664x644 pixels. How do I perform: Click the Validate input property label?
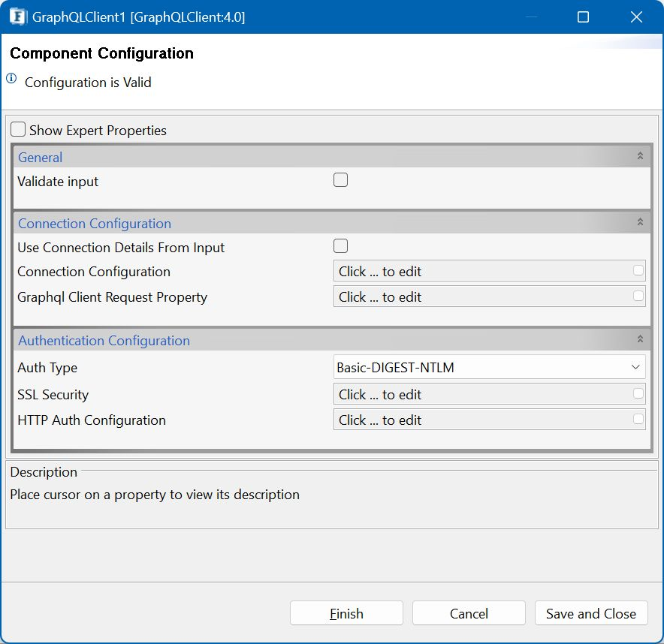(x=58, y=182)
